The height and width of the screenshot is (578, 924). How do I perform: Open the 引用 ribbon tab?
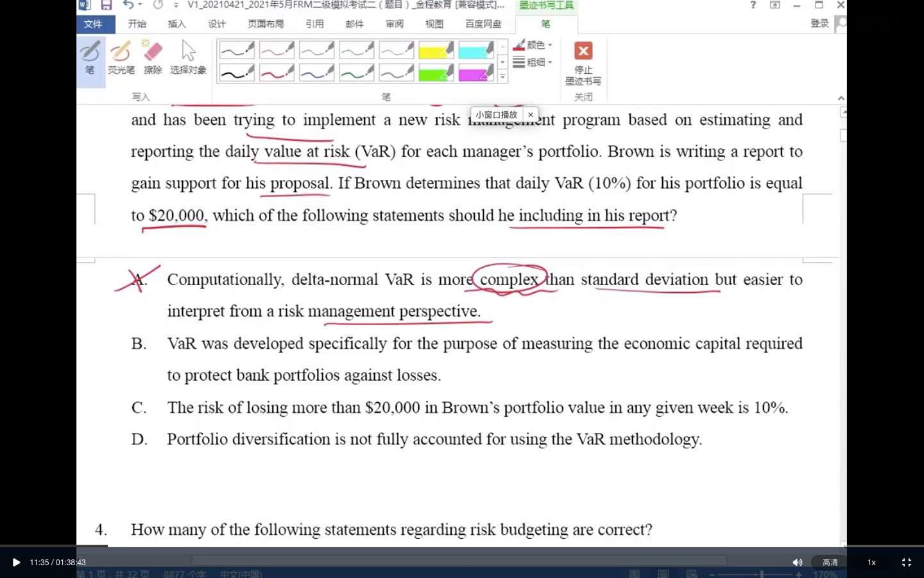(314, 24)
